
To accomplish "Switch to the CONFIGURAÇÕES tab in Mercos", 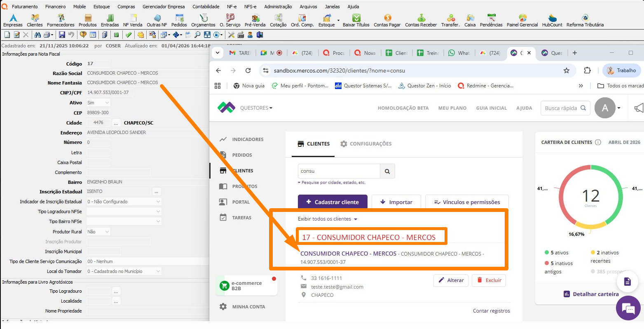I will click(x=366, y=144).
